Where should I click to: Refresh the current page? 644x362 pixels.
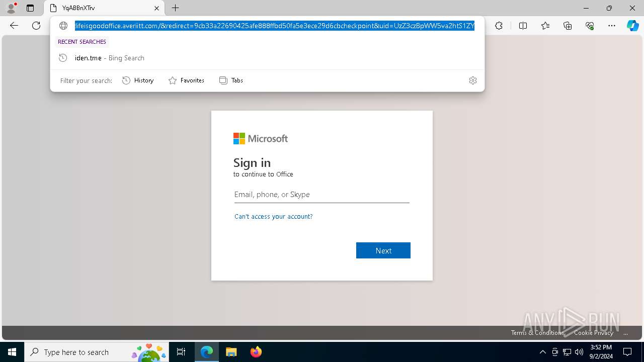coord(36,26)
